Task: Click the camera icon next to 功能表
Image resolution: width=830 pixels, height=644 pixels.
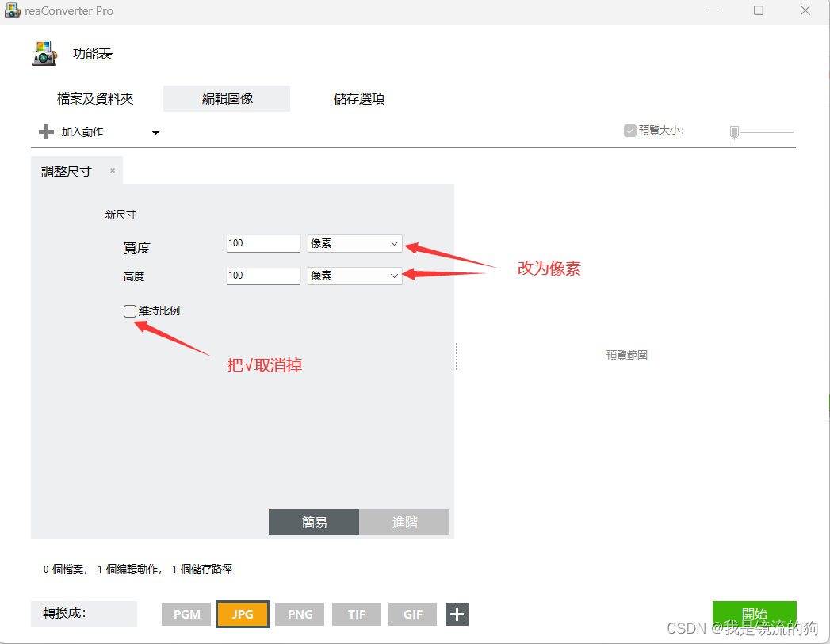Action: (44, 53)
